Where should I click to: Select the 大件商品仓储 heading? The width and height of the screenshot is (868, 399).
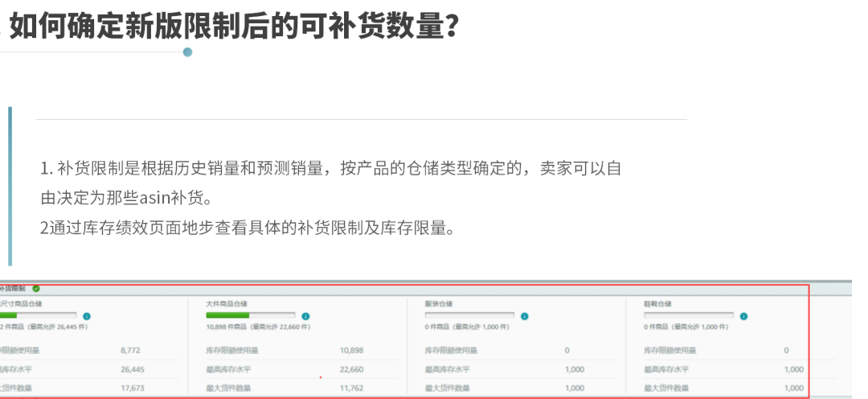(x=227, y=304)
